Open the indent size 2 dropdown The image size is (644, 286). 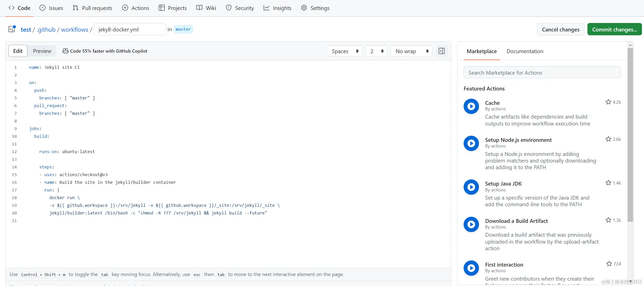(376, 51)
